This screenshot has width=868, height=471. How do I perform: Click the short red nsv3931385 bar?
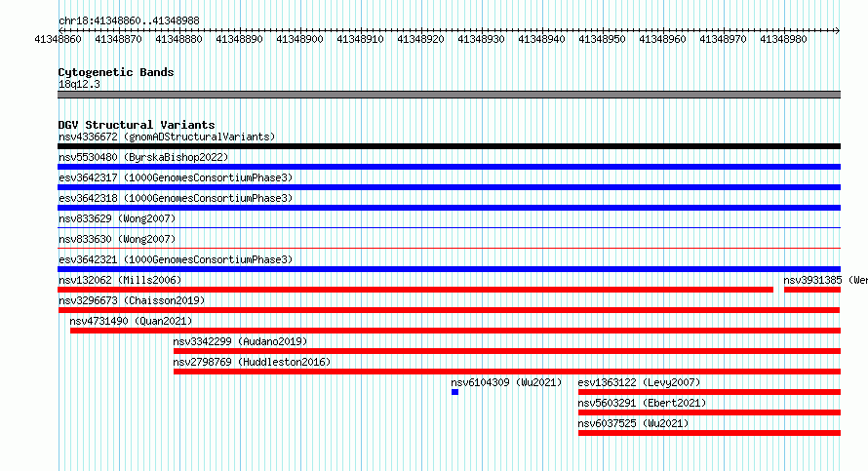tap(812, 290)
